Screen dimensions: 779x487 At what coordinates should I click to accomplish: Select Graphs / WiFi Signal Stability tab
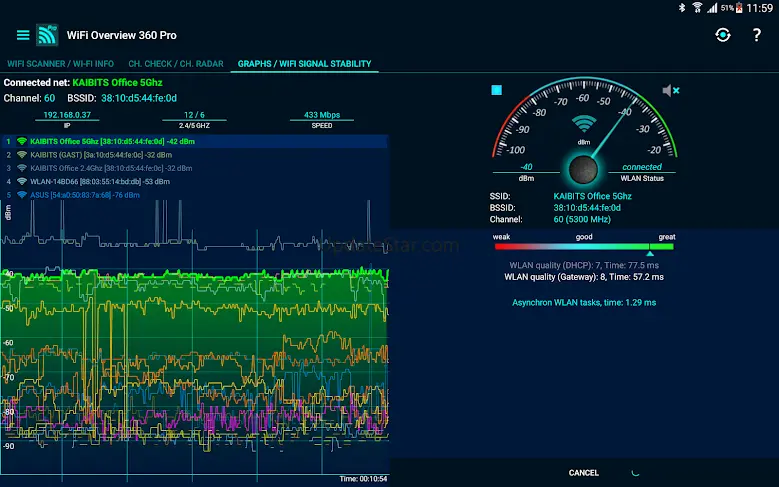[303, 64]
